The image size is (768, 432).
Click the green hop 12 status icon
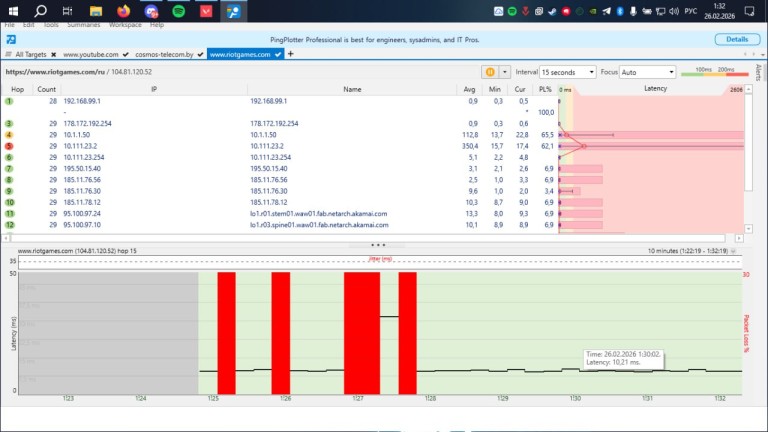(x=9, y=224)
